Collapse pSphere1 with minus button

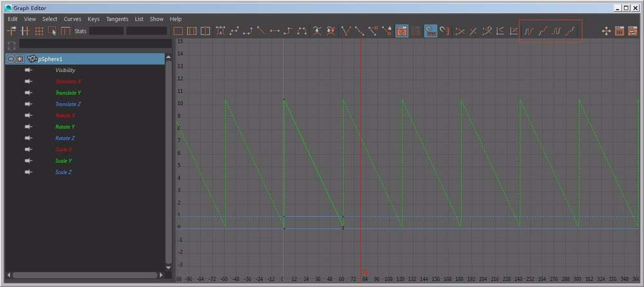11,59
